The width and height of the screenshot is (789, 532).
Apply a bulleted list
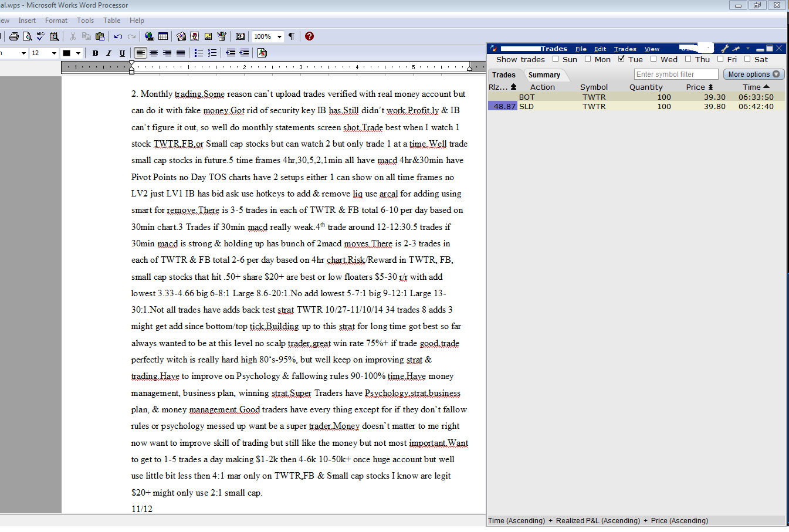point(199,53)
